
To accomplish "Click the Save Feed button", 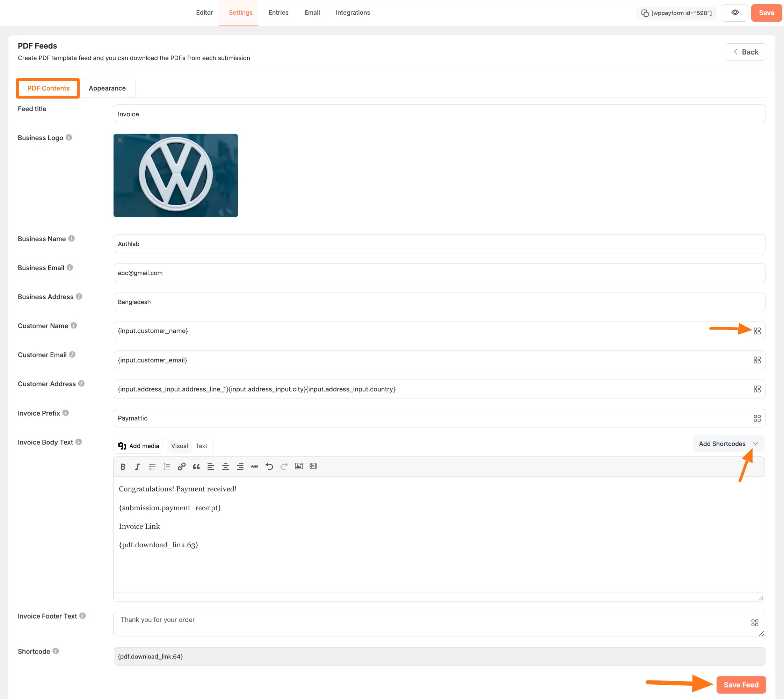I will click(741, 685).
